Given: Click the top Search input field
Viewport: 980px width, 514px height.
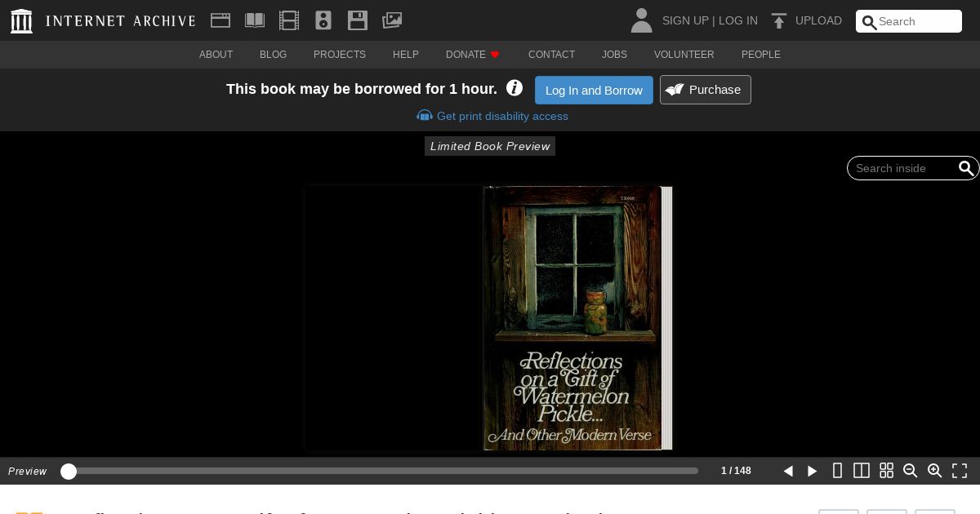Looking at the screenshot, I should tap(909, 21).
